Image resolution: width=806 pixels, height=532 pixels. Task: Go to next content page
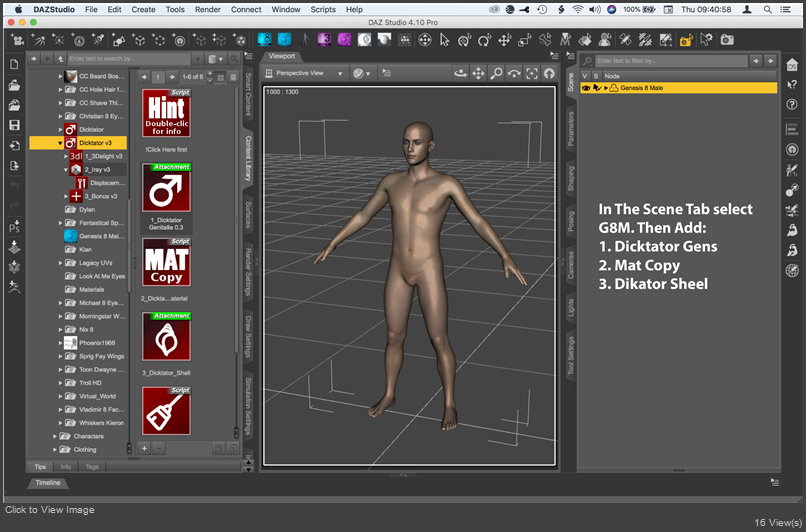tap(172, 77)
